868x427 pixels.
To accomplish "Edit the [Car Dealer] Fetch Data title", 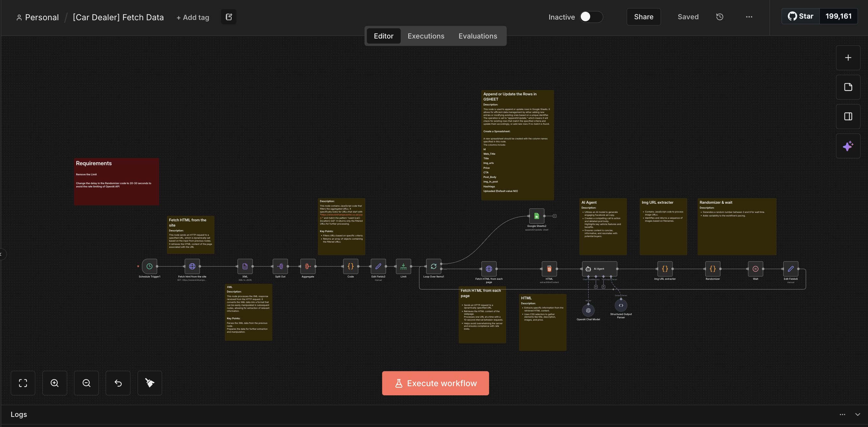I will [x=118, y=17].
